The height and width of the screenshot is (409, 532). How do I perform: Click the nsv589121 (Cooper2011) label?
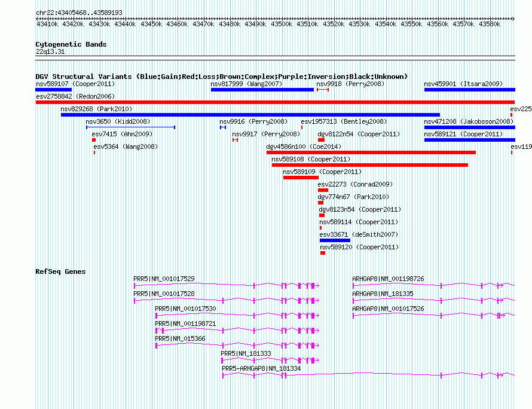pos(463,134)
